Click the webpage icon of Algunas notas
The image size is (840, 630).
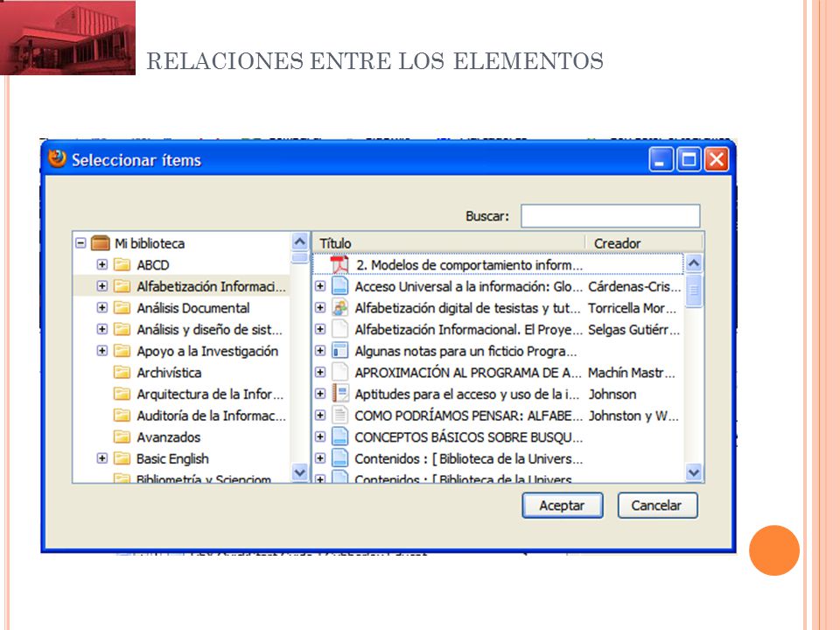point(340,350)
